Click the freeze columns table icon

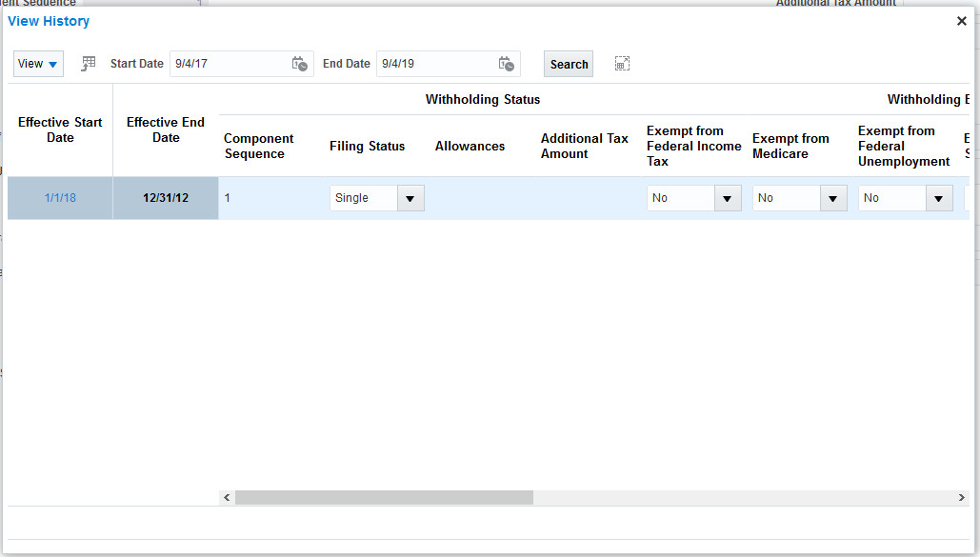(89, 64)
